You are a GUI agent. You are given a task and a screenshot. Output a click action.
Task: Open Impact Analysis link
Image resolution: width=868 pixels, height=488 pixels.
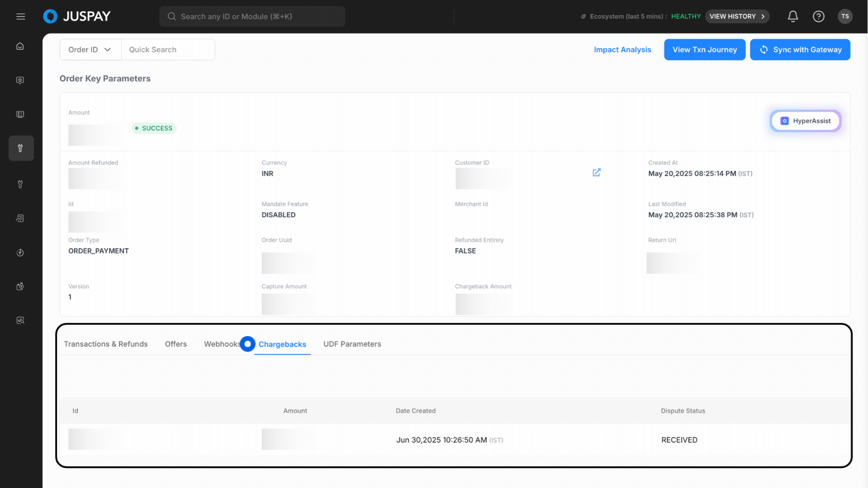coord(623,50)
